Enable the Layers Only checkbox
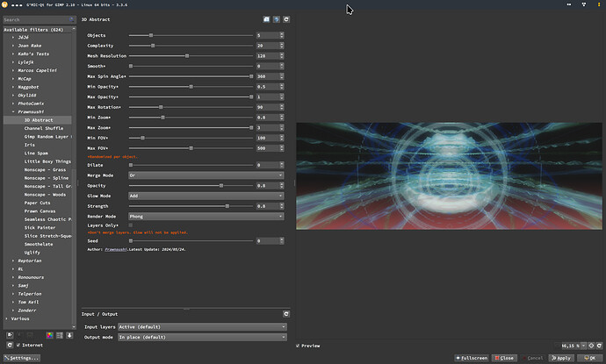Image resolution: width=606 pixels, height=364 pixels. (131, 225)
